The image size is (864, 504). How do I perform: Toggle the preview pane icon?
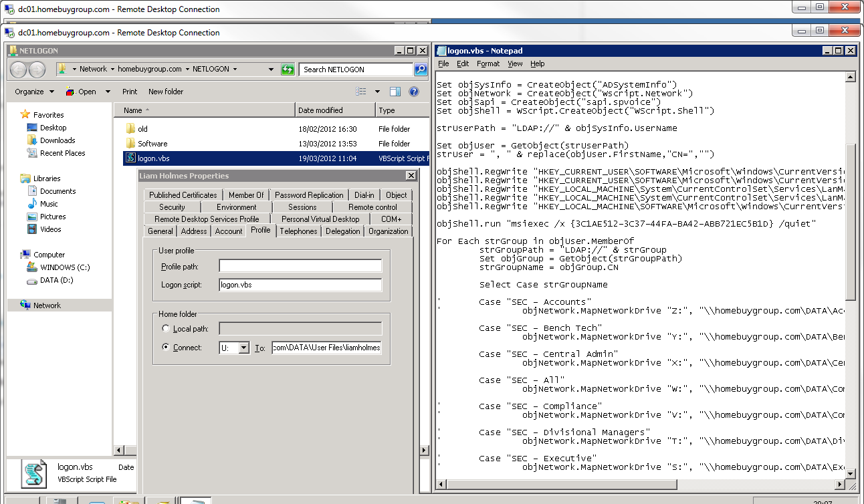point(395,92)
